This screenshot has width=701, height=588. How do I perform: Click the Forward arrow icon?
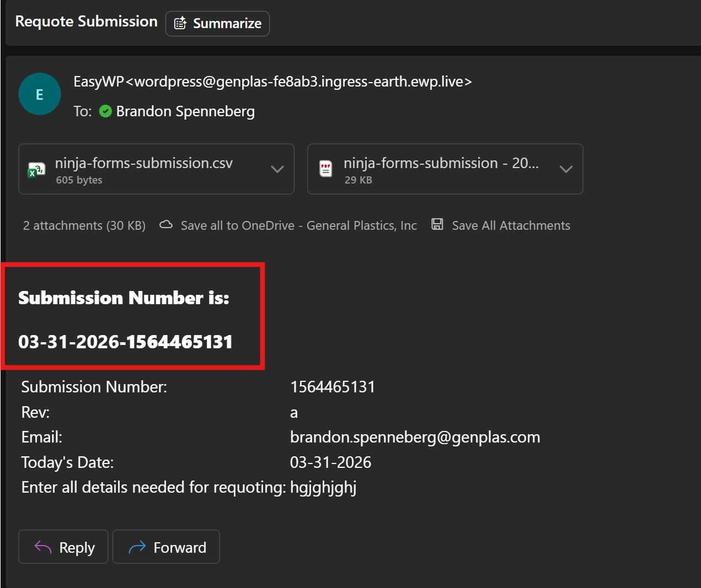[x=137, y=547]
